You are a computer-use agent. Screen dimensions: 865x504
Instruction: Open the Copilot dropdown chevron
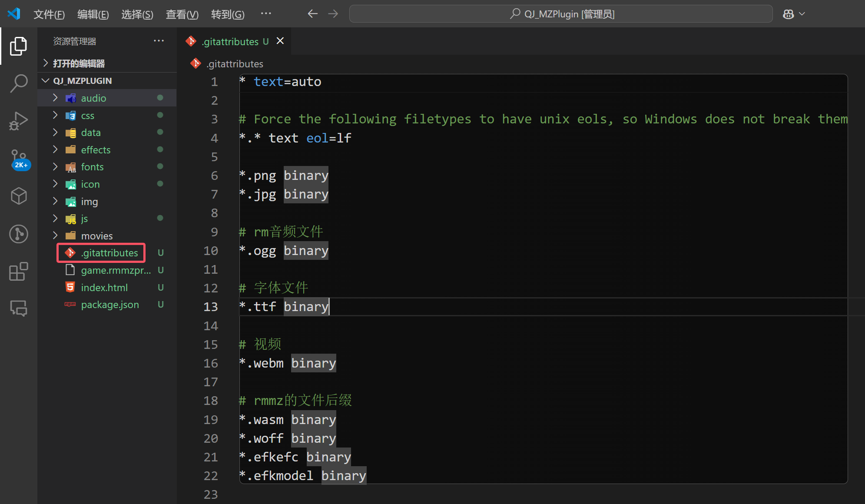point(802,14)
